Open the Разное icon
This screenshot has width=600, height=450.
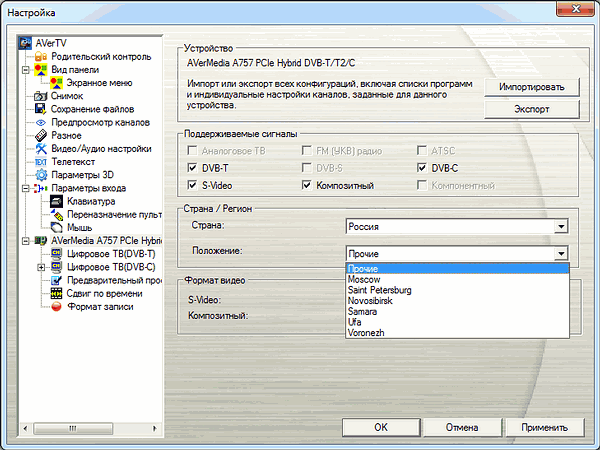(41, 135)
